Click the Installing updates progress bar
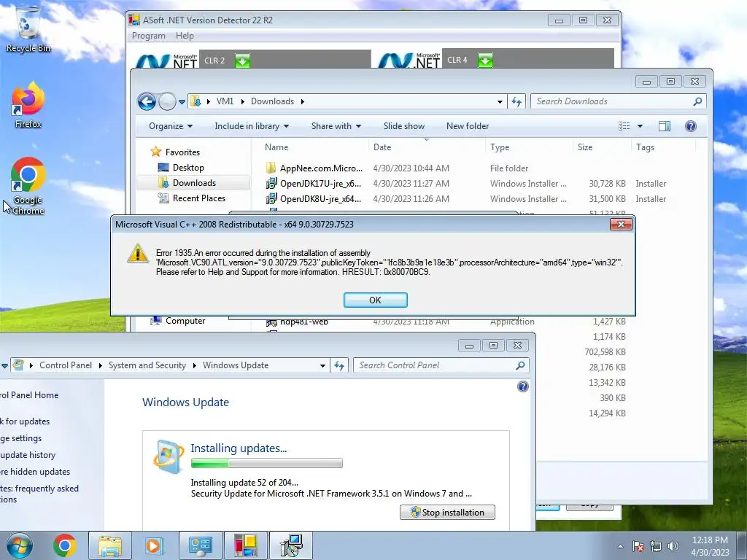Screen dimensions: 747x560 [x=266, y=463]
